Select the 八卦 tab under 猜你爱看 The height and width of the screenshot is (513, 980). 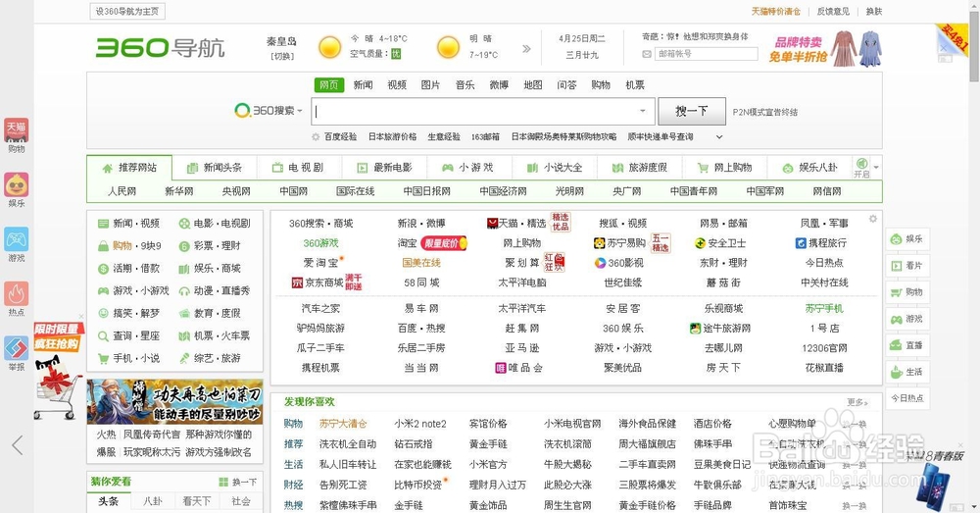pyautogui.click(x=153, y=501)
